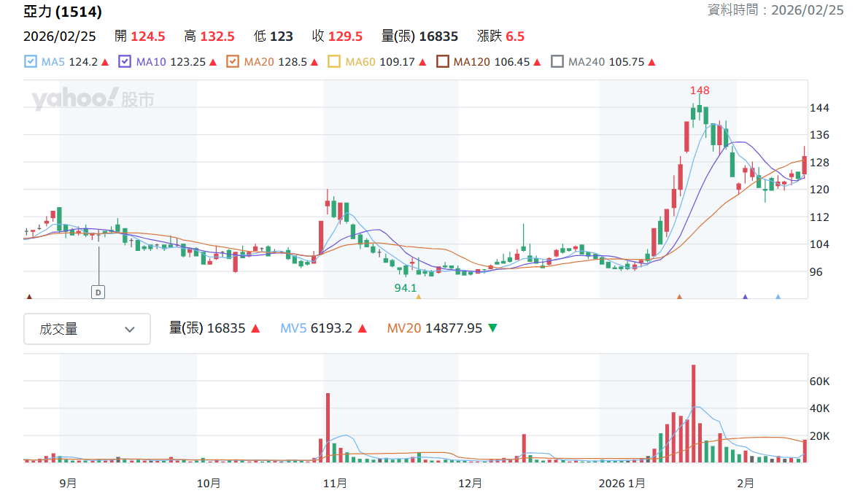Turn on the MA240 checkbox
Image resolution: width=855 pixels, height=504 pixels.
coord(557,62)
